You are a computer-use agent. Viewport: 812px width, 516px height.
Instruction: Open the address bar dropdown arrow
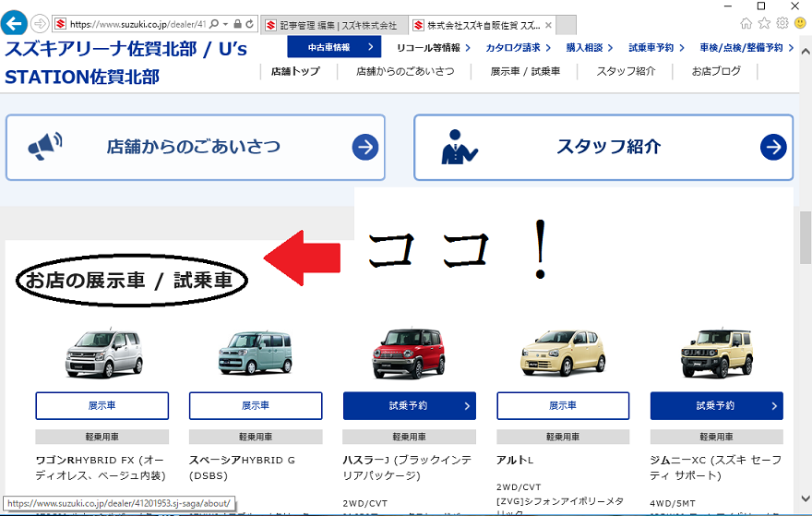(225, 24)
